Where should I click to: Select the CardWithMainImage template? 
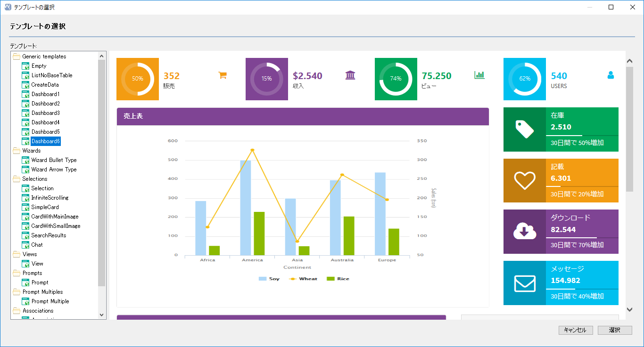click(55, 217)
